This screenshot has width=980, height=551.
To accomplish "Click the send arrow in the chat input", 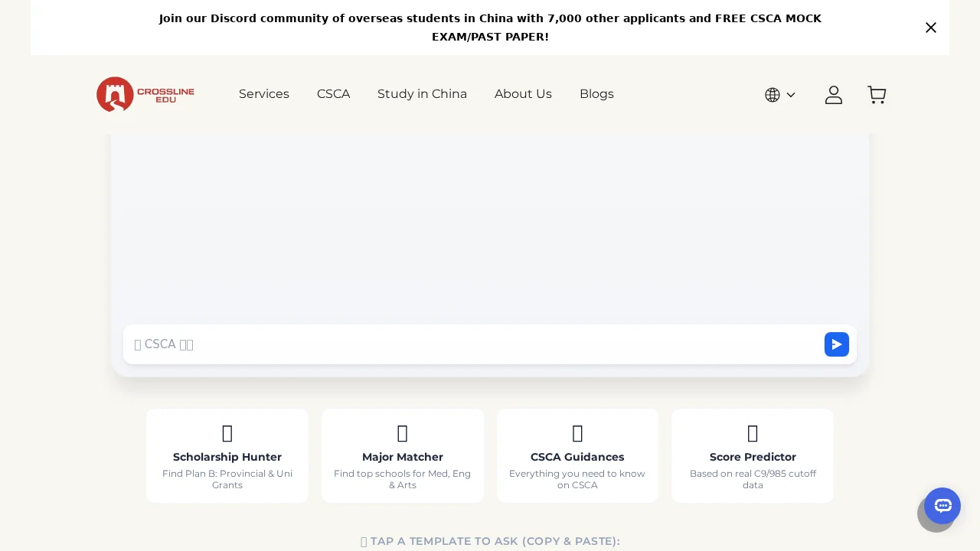I will (x=836, y=344).
